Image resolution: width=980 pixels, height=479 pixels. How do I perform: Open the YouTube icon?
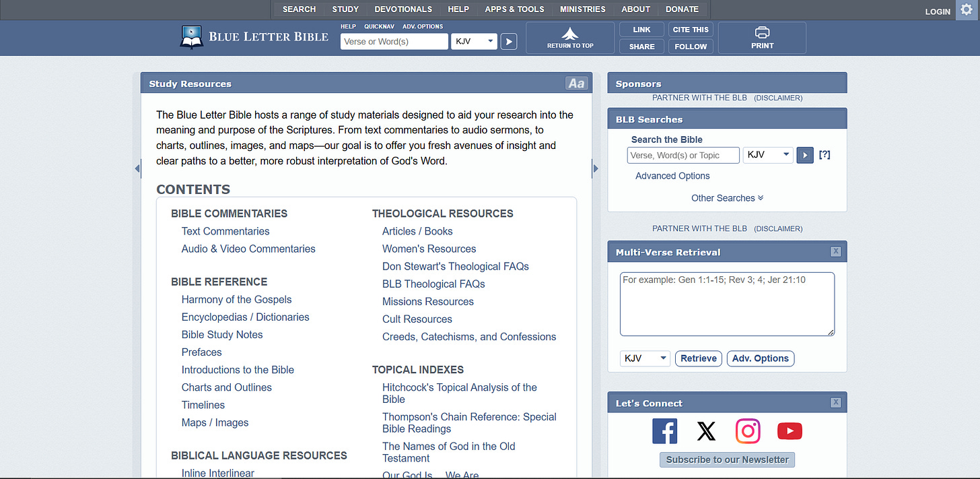click(x=790, y=431)
